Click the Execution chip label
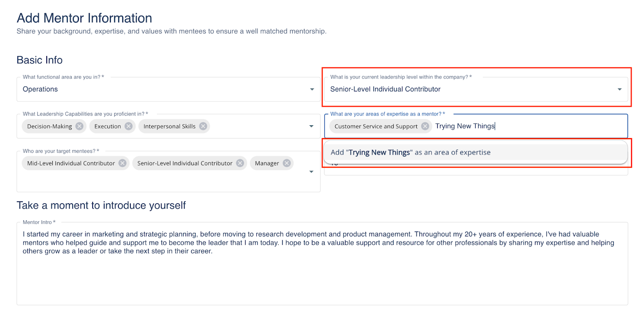Screen dimensions: 644x312 (x=107, y=126)
